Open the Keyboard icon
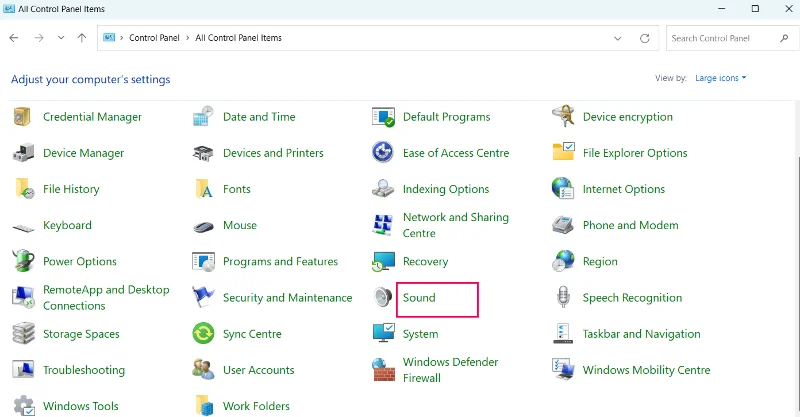The height and width of the screenshot is (417, 800). click(x=23, y=228)
